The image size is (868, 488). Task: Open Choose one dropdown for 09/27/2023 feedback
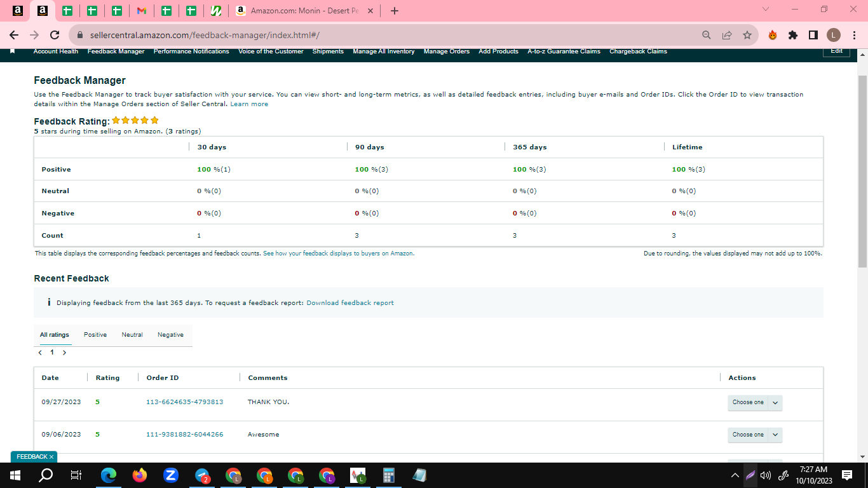click(x=755, y=403)
